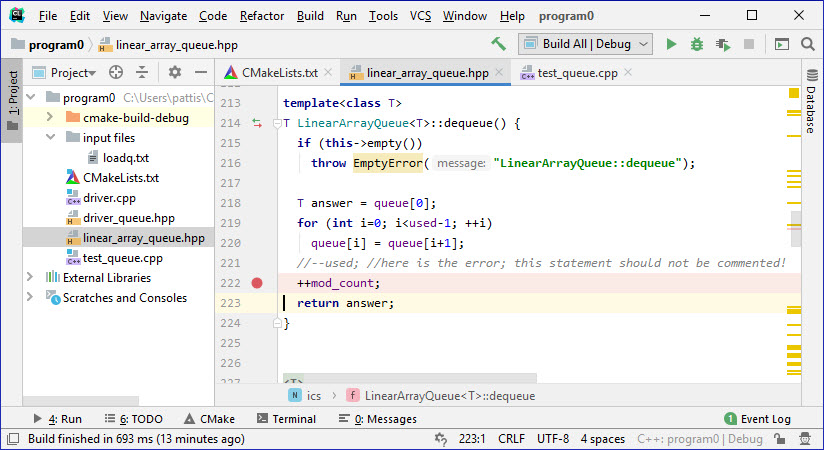This screenshot has height=450, width=824.
Task: Click the Search Everywhere magnifier icon
Action: tap(807, 44)
